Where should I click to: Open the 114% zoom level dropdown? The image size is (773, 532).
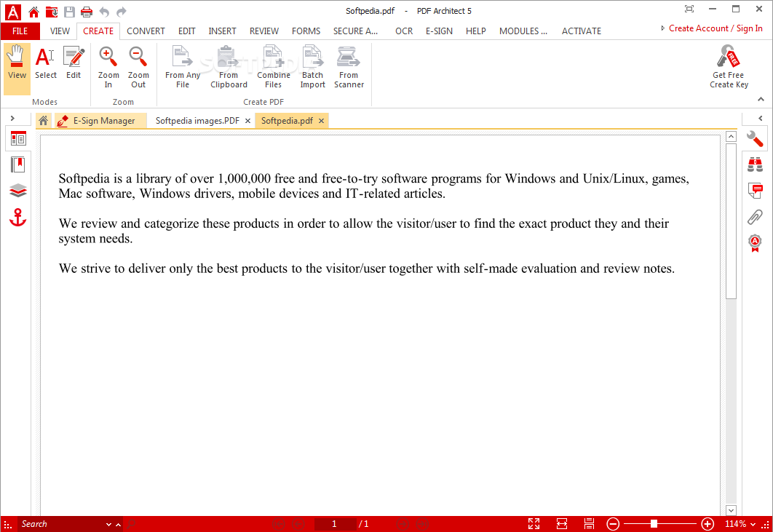(x=753, y=524)
